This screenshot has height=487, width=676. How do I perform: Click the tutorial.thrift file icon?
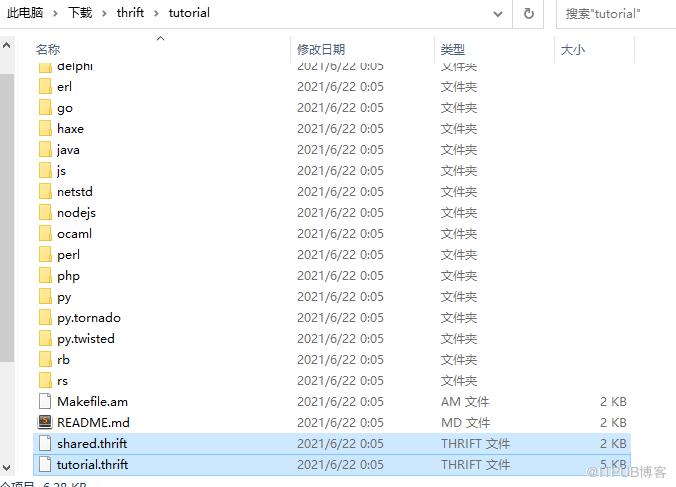(x=45, y=465)
